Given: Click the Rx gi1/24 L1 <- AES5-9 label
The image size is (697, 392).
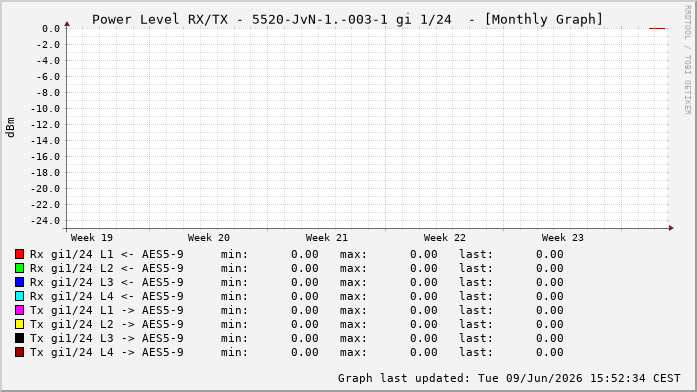Looking at the screenshot, I should [x=107, y=254].
